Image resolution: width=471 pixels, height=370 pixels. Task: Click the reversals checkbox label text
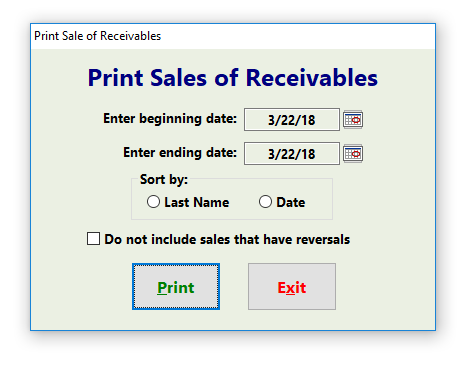point(227,239)
